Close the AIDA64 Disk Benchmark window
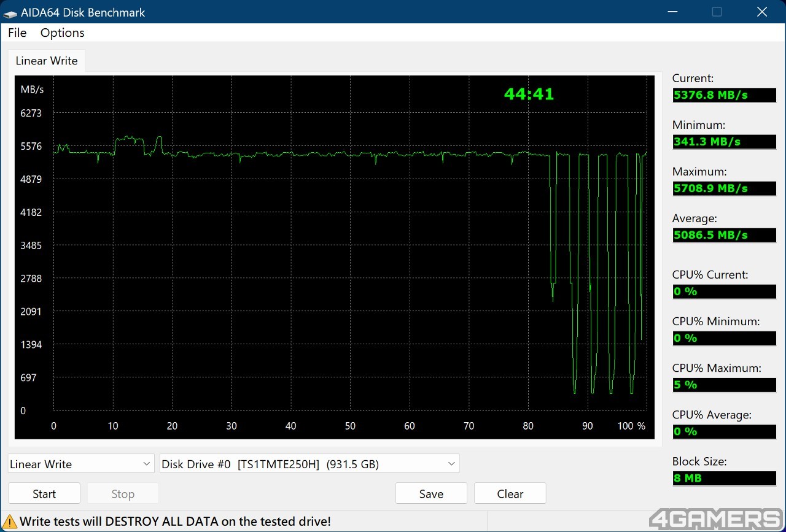786x532 pixels. (762, 12)
